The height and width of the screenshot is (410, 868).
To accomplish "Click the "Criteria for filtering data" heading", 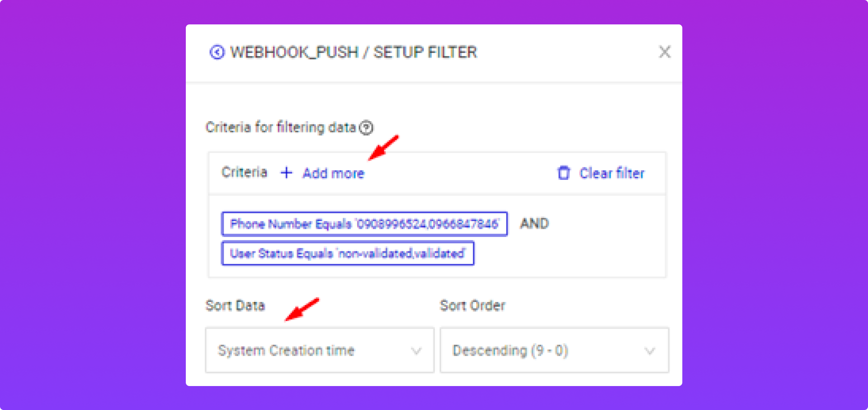I will click(x=281, y=127).
